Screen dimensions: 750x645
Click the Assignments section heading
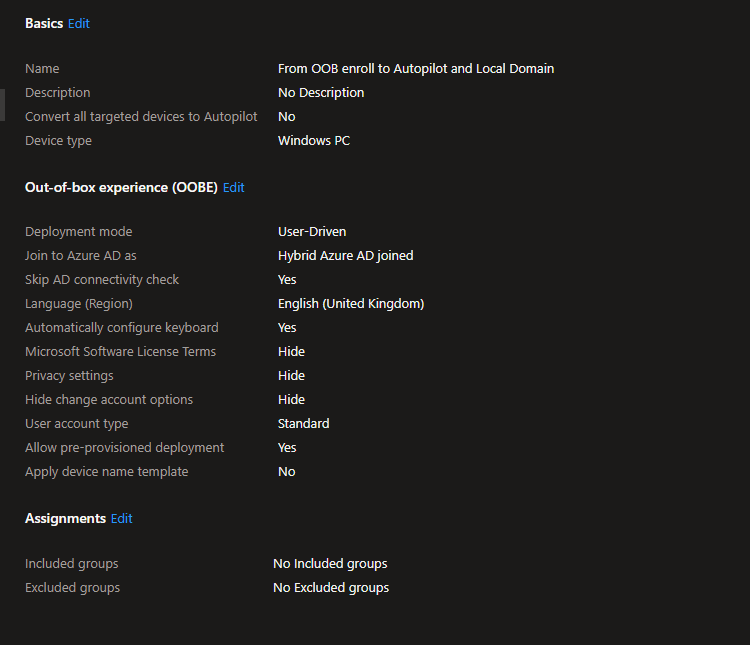[66, 519]
